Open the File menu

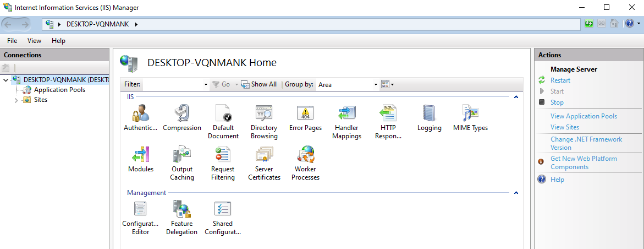point(12,41)
